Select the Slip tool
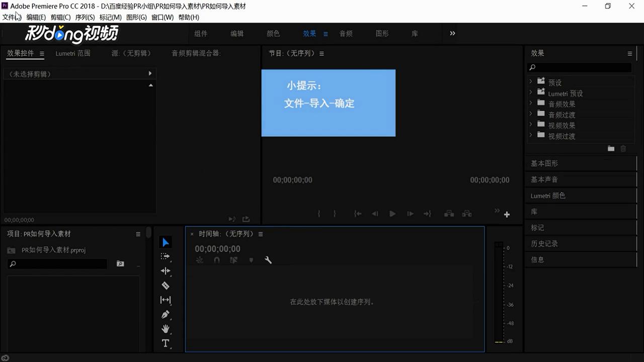 point(166,300)
